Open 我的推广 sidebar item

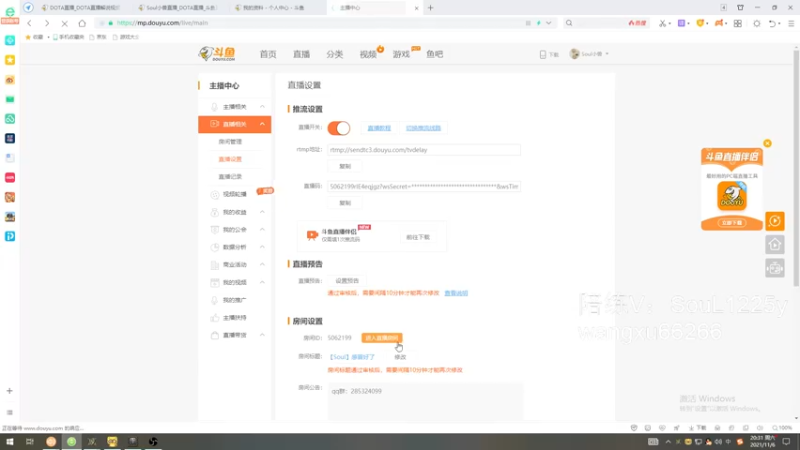pos(235,300)
